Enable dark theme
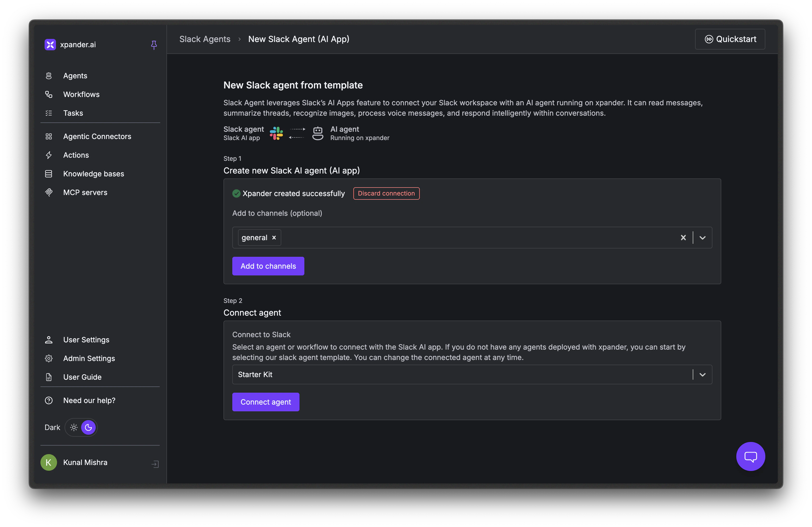This screenshot has width=812, height=527. tap(88, 427)
